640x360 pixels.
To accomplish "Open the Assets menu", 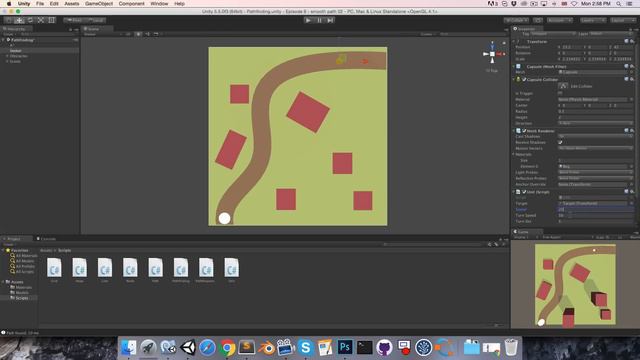I will pyautogui.click(x=72, y=4).
